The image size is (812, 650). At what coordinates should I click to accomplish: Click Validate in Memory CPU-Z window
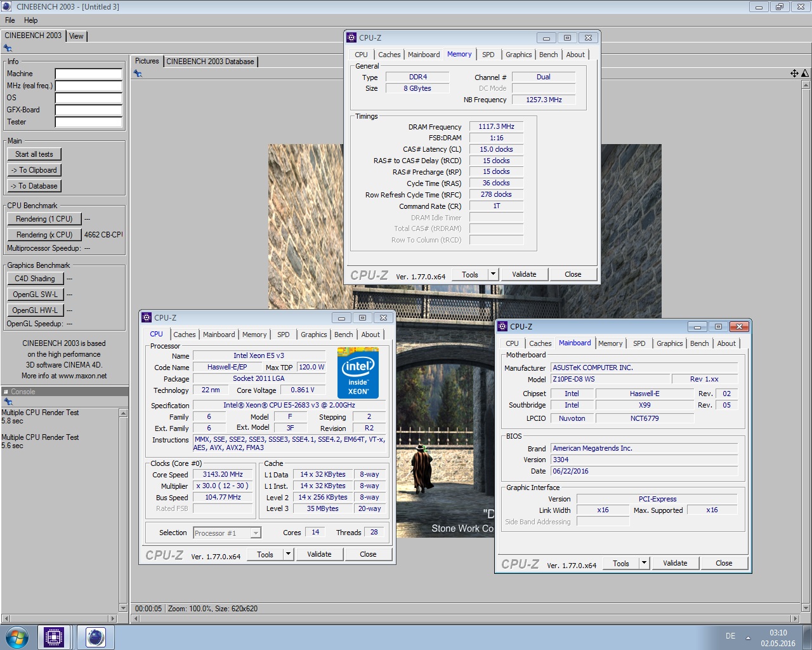[x=524, y=274]
